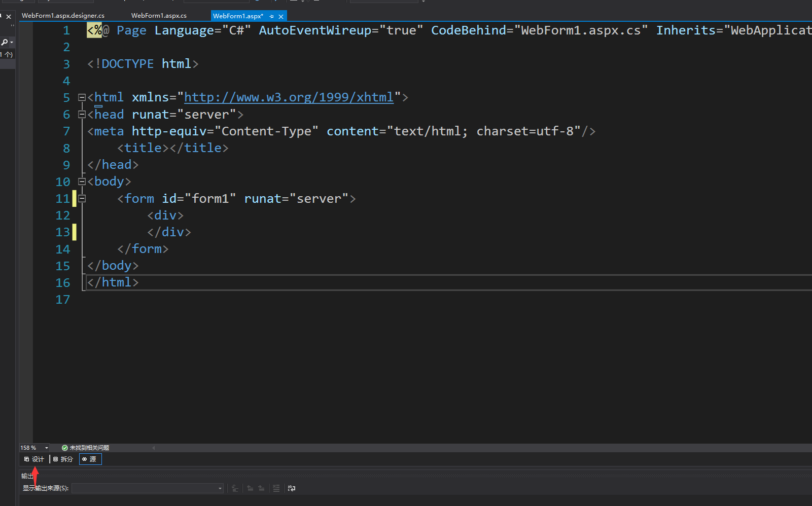Open the WebForm1.aspx.cs tab

tap(159, 15)
